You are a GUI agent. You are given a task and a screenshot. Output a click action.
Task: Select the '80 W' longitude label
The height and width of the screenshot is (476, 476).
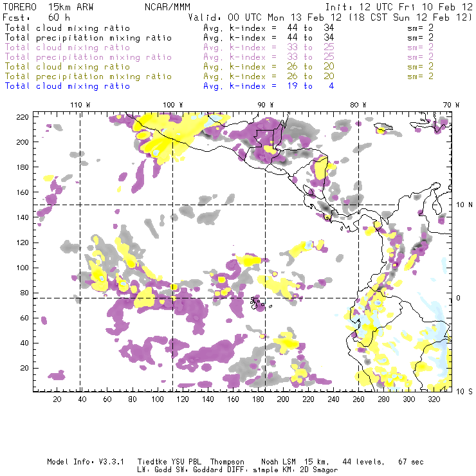(x=358, y=105)
